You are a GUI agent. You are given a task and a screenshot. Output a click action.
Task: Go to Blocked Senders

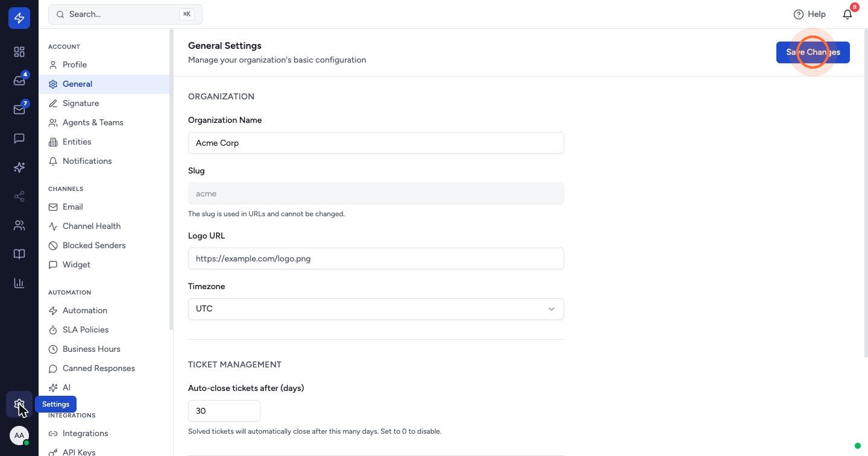(x=104, y=245)
